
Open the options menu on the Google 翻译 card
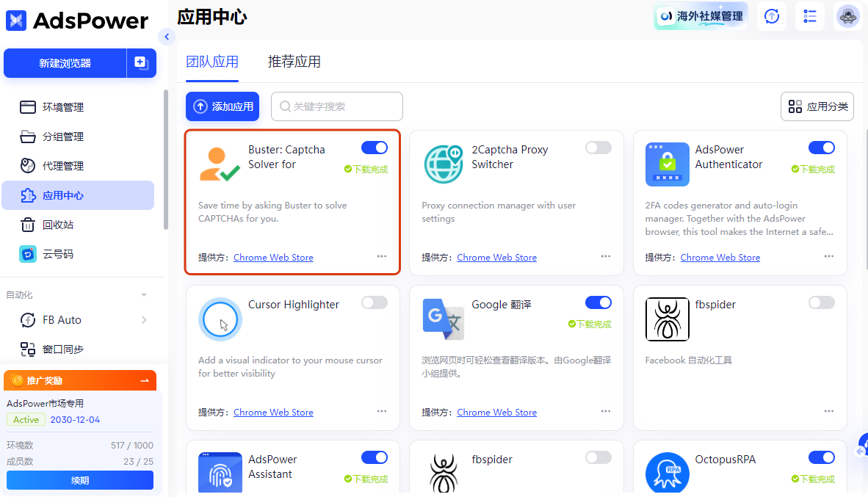click(x=605, y=411)
